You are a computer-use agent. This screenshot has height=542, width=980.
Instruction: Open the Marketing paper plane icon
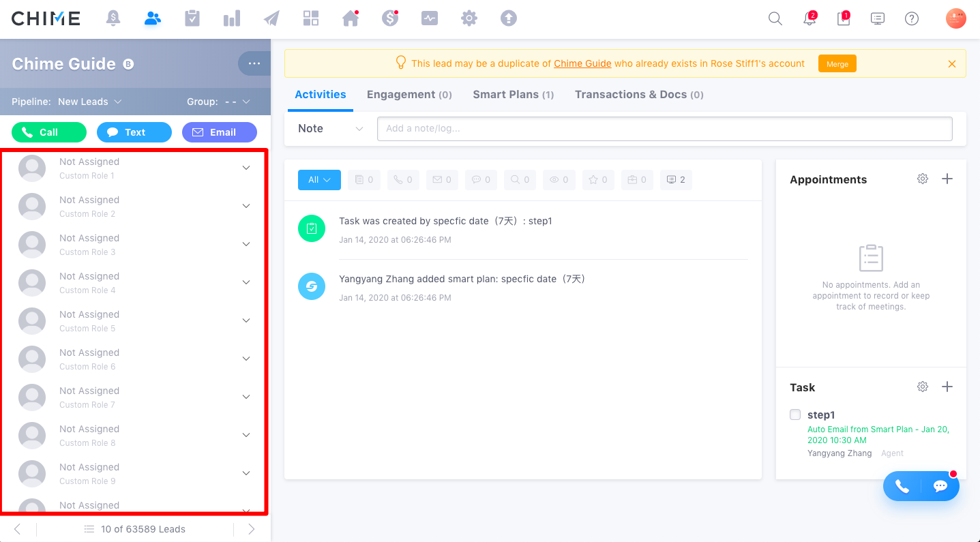click(271, 18)
